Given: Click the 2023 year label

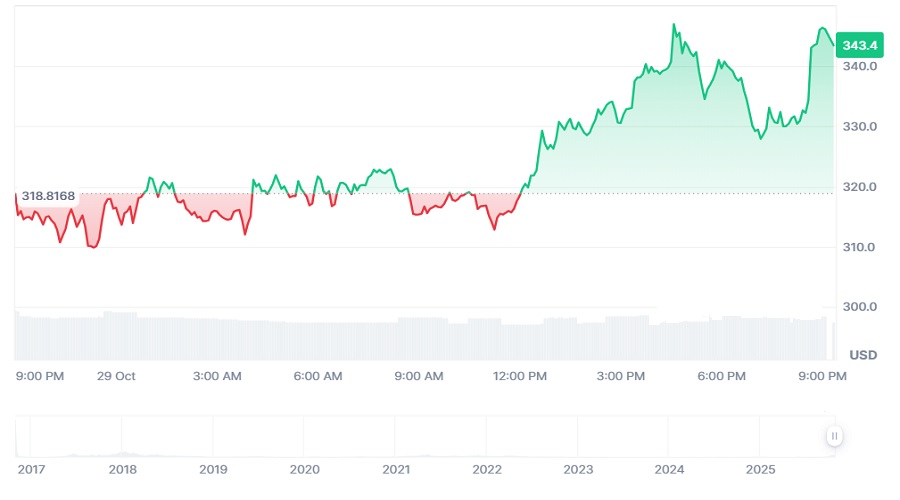Looking at the screenshot, I should 578,469.
